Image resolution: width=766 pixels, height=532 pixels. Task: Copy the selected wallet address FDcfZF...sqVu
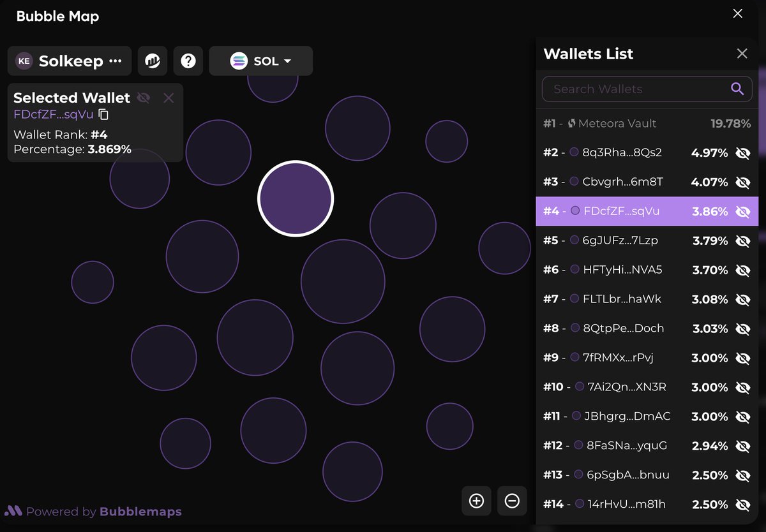[104, 115]
